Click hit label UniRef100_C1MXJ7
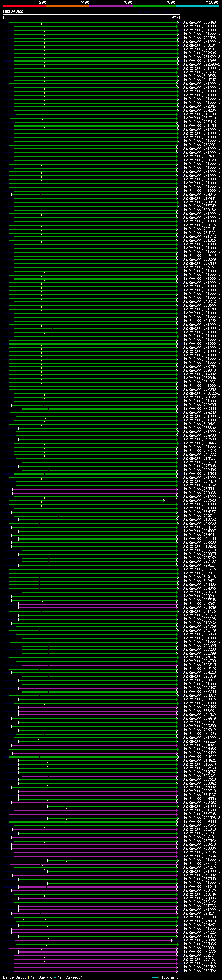The height and width of the screenshot is (980, 222). pyautogui.click(x=199, y=459)
